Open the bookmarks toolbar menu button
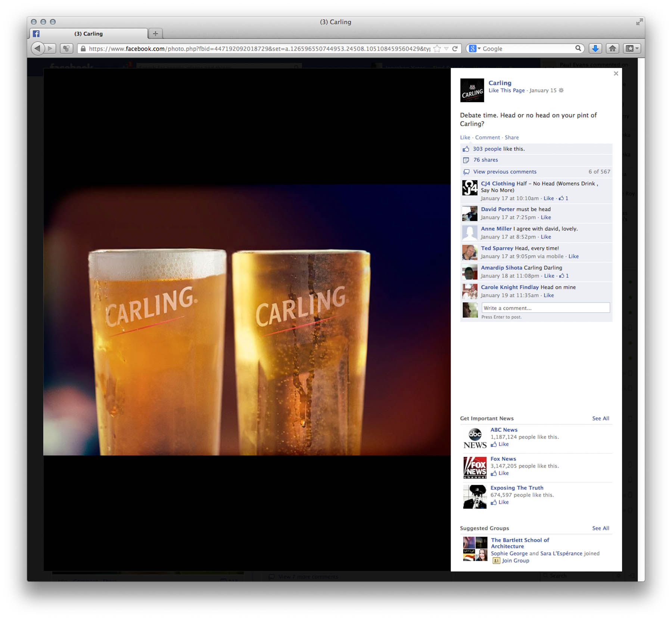The image size is (672, 619). click(632, 49)
